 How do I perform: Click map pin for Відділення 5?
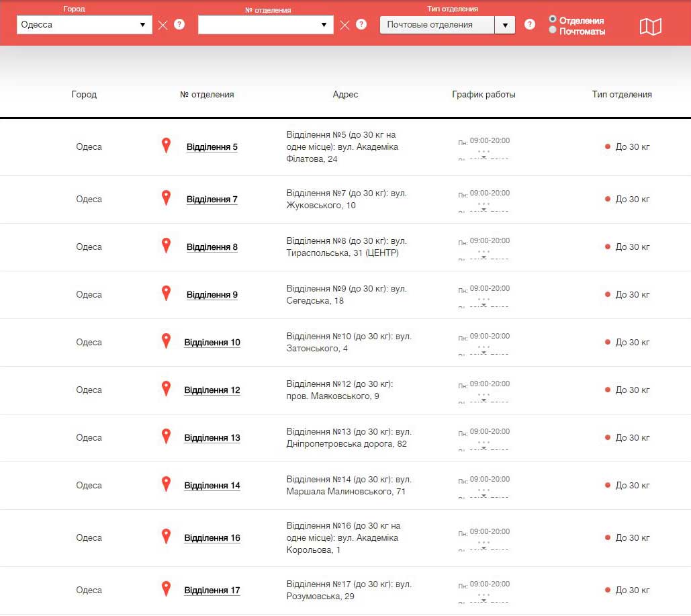pyautogui.click(x=167, y=146)
